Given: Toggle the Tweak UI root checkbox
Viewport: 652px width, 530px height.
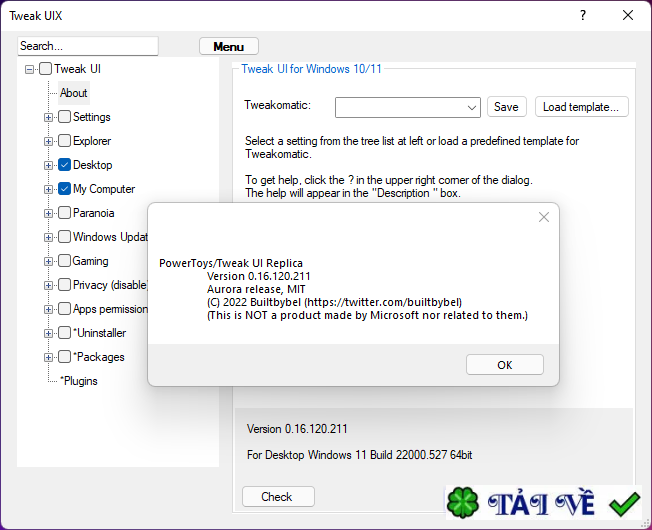Looking at the screenshot, I should coord(45,69).
